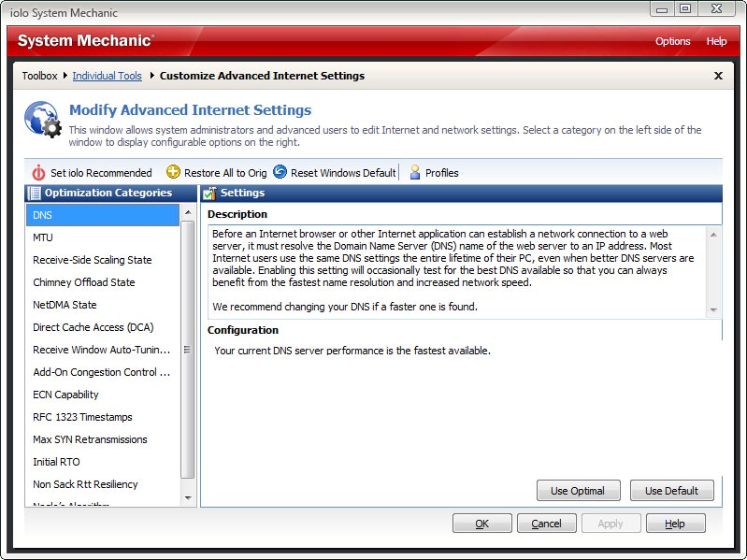747x560 pixels.
Task: Click the Reset Windows Default arrow icon
Action: (x=280, y=171)
